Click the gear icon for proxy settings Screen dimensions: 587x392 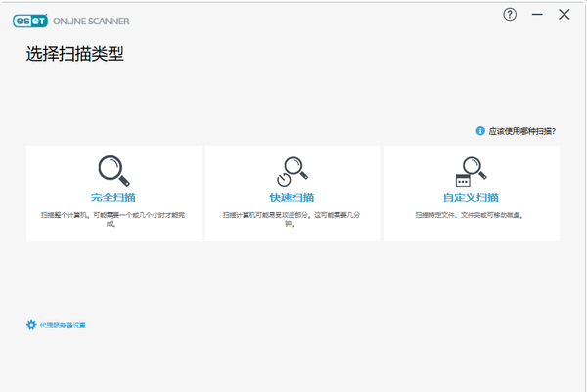[31, 325]
